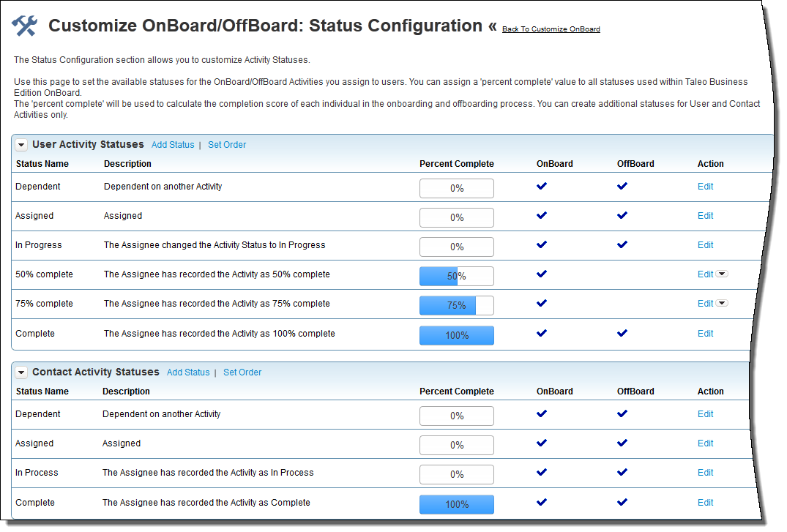Toggle OffBoard for the In Progress user status
The image size is (787, 532).
coord(622,244)
